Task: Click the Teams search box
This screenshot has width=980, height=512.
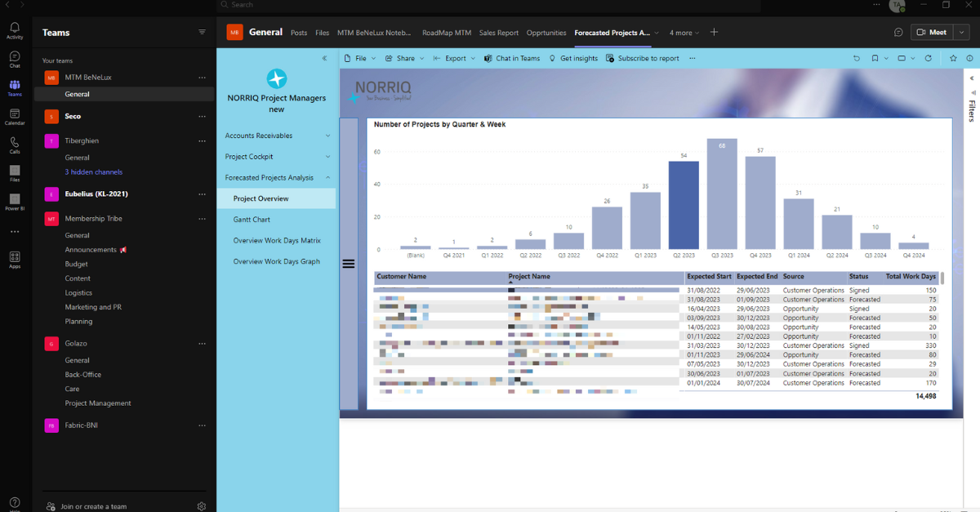Action: 488,5
